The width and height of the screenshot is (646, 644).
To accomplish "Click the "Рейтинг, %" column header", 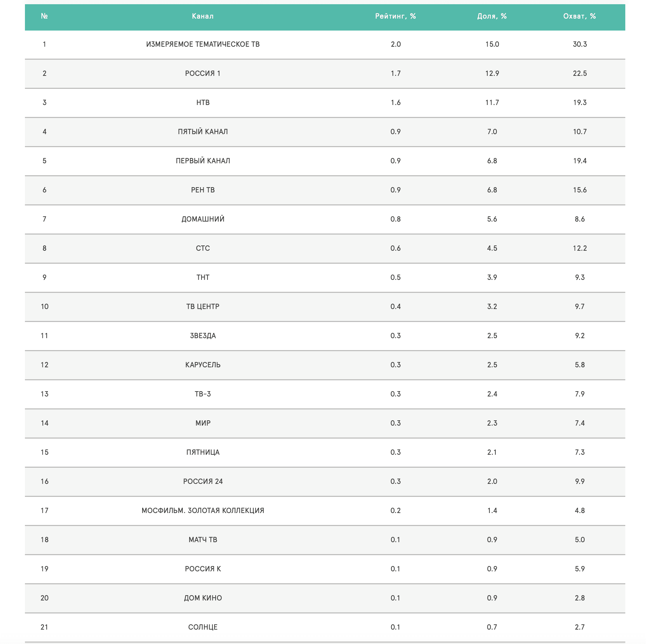I will 395,16.
